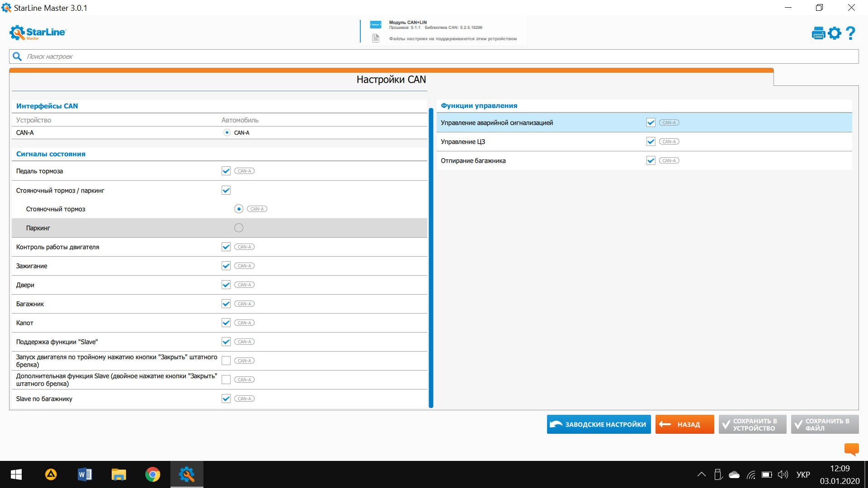Select CAN-A automobile radio button
Screen dimensions: 868x488
coord(227,132)
